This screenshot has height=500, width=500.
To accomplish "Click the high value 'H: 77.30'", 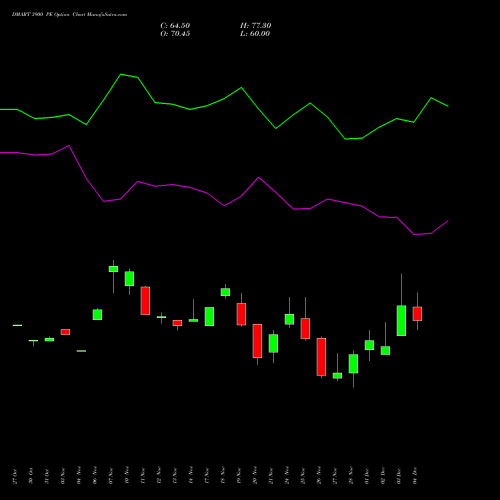I will click(255, 26).
